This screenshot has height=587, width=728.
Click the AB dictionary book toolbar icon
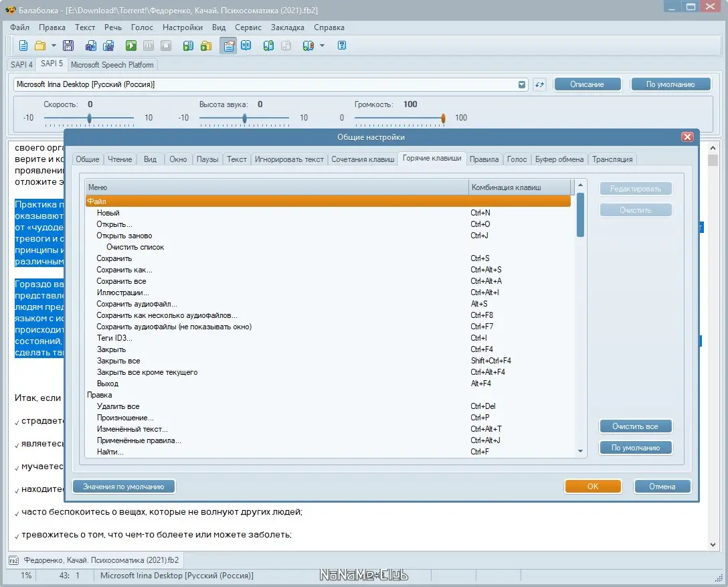246,46
